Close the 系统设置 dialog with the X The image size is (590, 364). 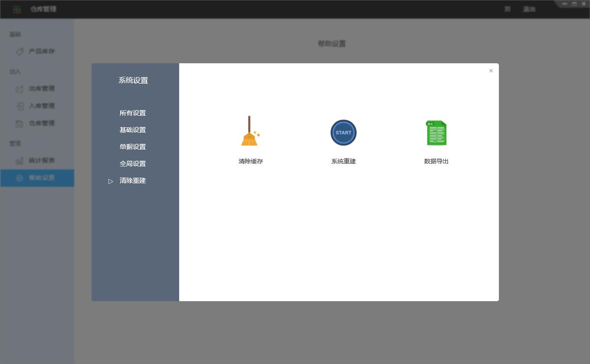(x=491, y=71)
